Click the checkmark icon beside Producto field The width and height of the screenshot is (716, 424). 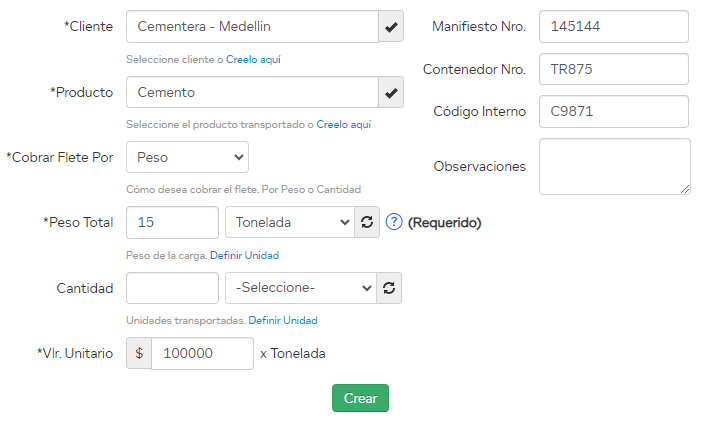tap(392, 93)
